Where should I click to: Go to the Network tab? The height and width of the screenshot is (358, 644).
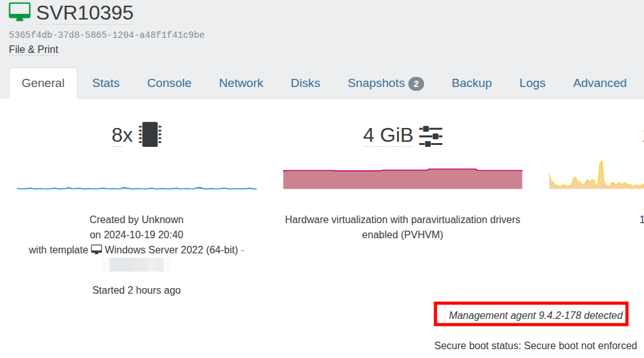(x=241, y=83)
